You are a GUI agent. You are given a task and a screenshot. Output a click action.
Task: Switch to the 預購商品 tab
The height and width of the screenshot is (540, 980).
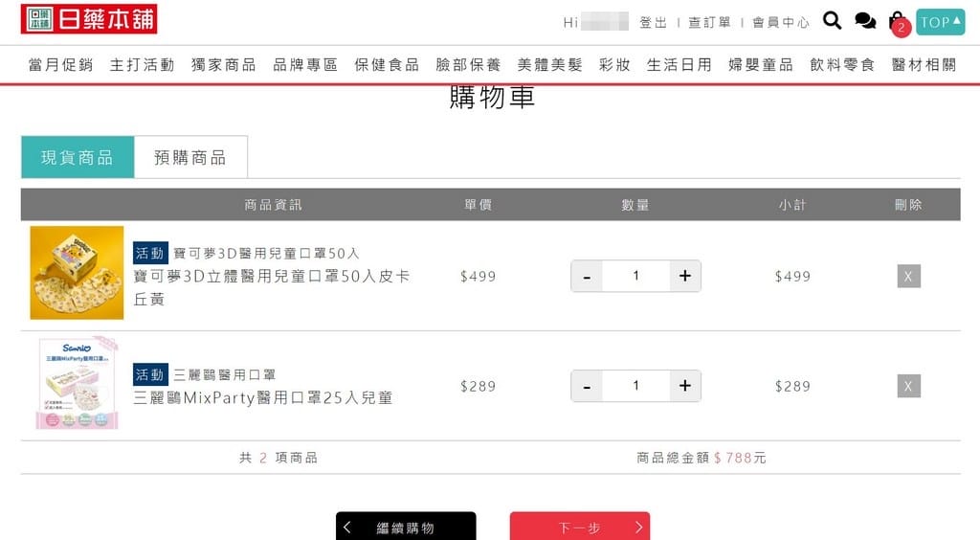[x=190, y=157]
